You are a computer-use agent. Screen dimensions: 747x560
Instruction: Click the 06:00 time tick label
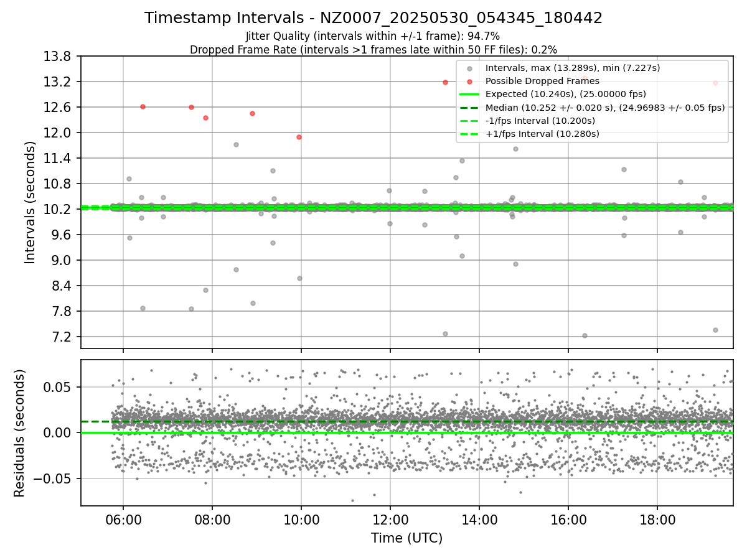[123, 520]
